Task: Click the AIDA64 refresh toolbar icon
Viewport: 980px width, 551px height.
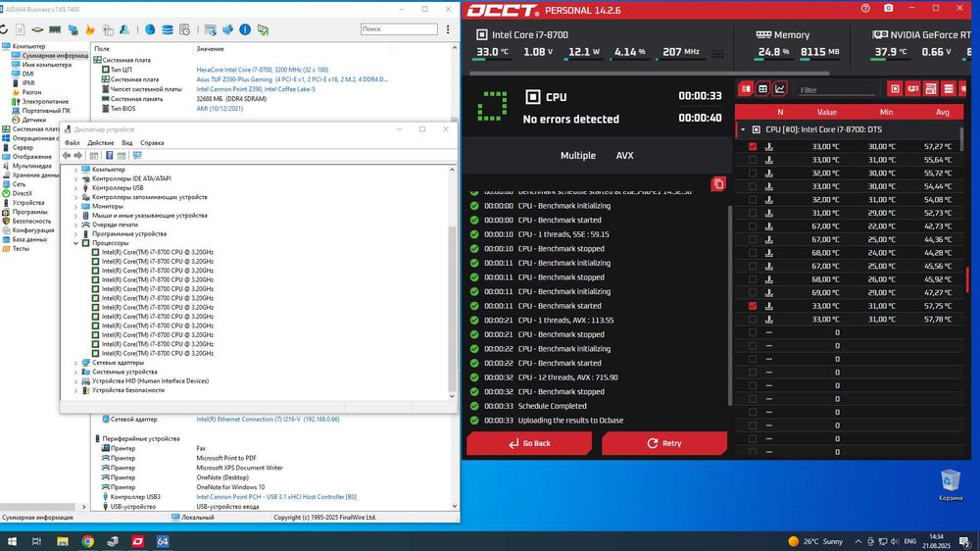Action: [x=4, y=29]
